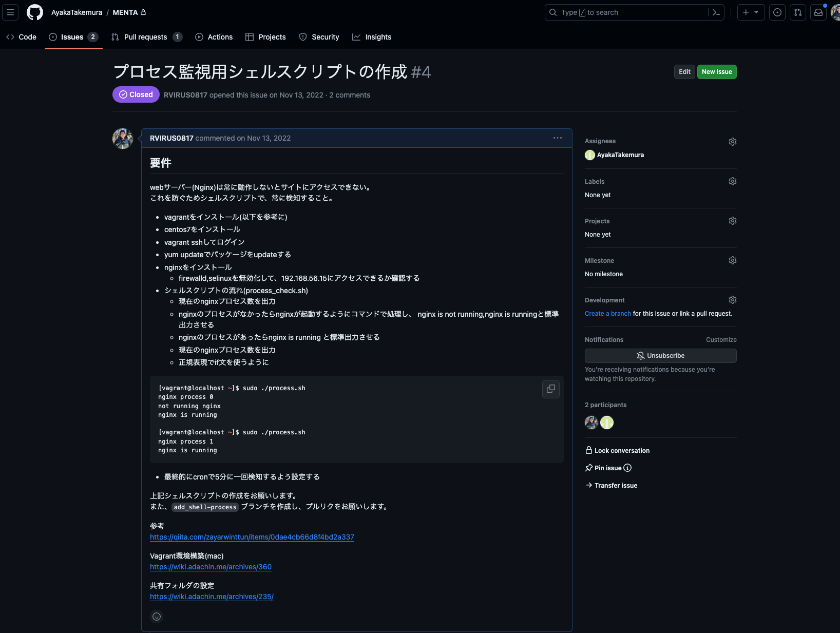Open the emoji reaction picker
Viewport: 840px width, 633px height.
(156, 617)
